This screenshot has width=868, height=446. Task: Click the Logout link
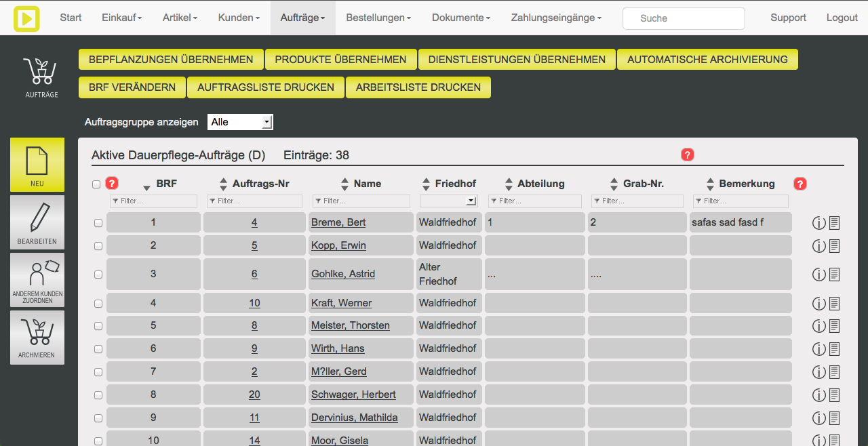842,18
